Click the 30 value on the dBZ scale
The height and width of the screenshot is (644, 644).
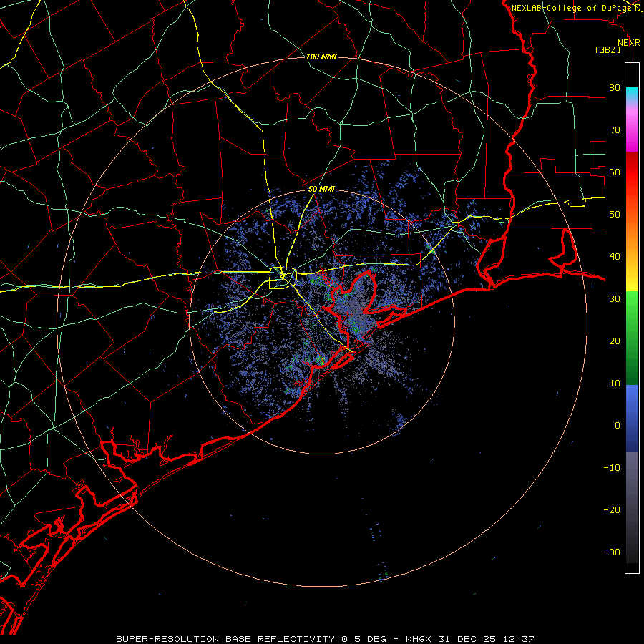coord(615,299)
